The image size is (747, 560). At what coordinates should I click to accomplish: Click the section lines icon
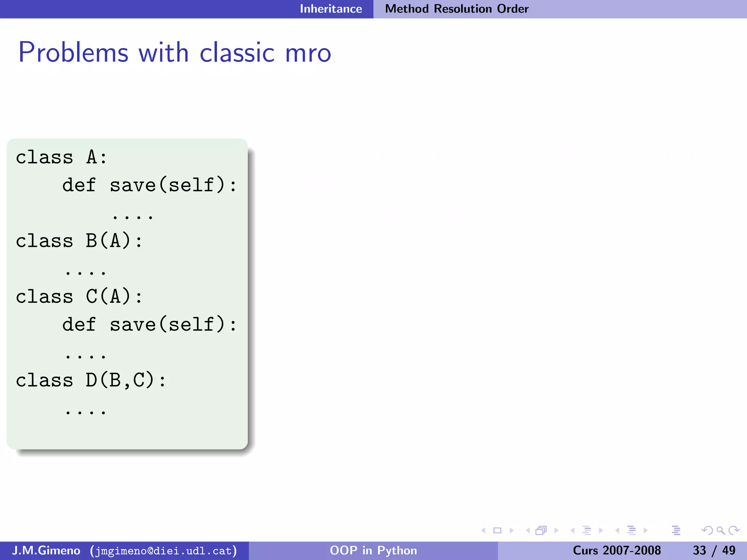pyautogui.click(x=631, y=530)
